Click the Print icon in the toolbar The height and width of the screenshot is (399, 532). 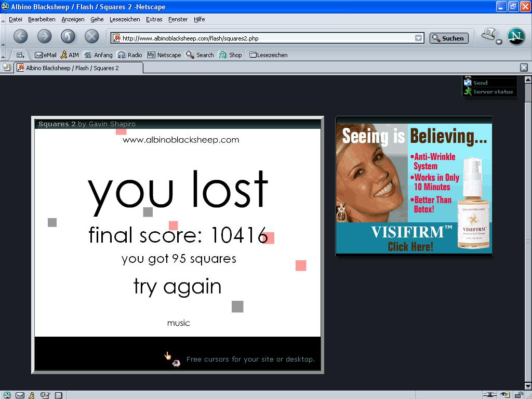[488, 35]
